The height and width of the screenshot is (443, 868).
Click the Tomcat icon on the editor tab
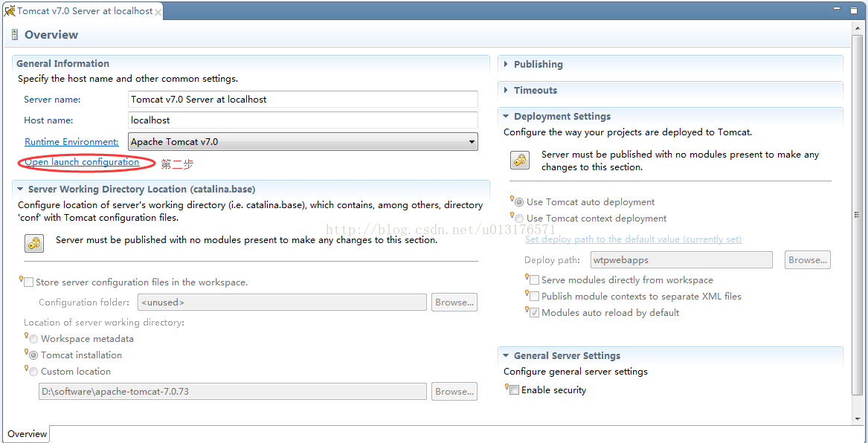10,10
